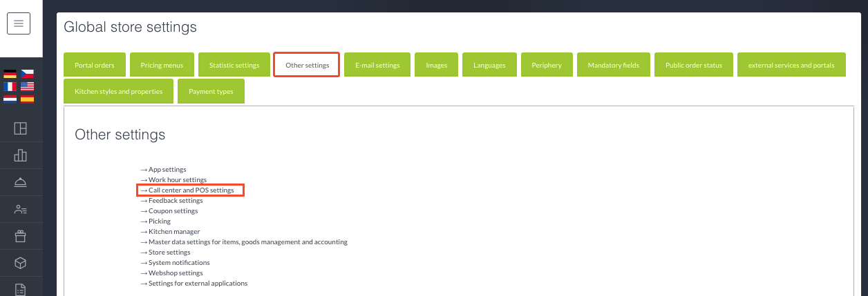Switch language to German flag
The width and height of the screenshot is (868, 296).
pos(10,75)
